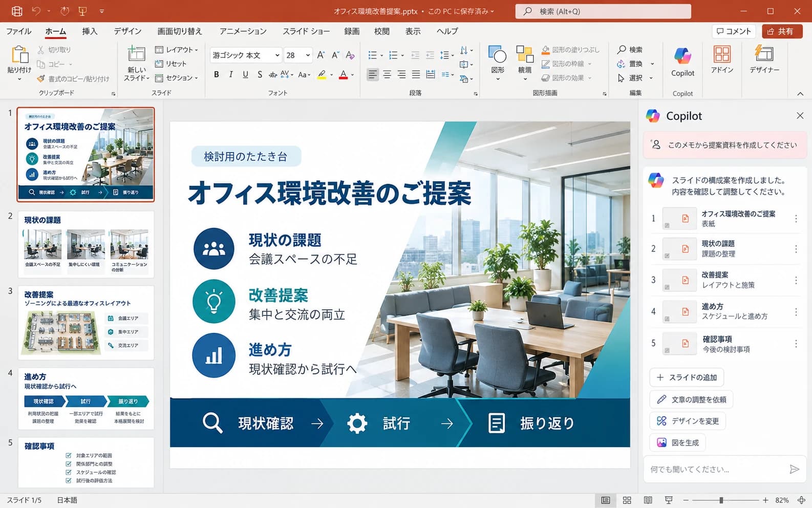Image resolution: width=812 pixels, height=508 pixels.
Task: Open the Design (デザイン) tab
Action: point(127,31)
